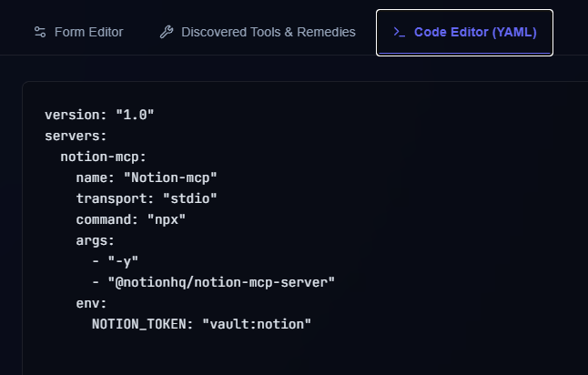Click the sliders icon beside Form Editor
This screenshot has width=588, height=375.
40,32
